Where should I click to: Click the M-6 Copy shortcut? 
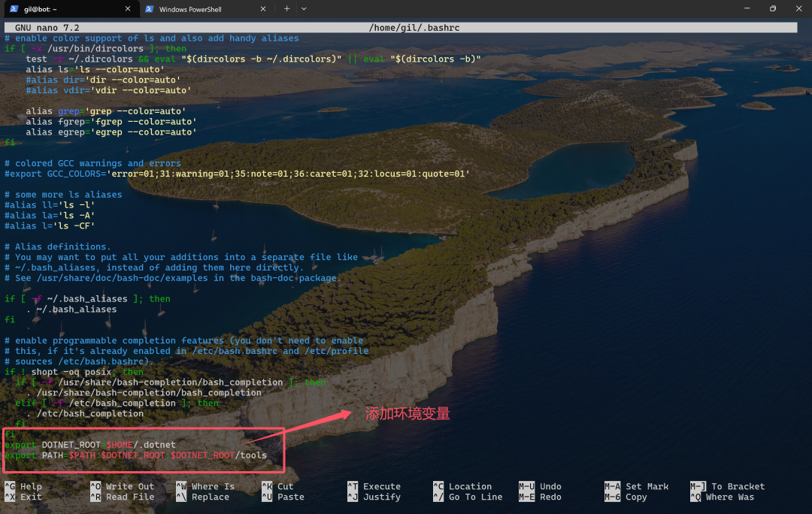(x=626, y=497)
